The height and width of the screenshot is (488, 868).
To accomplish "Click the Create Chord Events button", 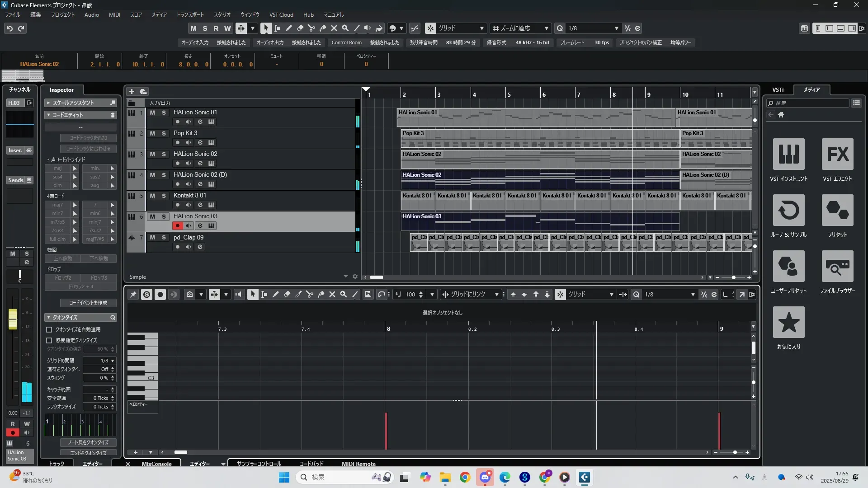I will (x=88, y=303).
